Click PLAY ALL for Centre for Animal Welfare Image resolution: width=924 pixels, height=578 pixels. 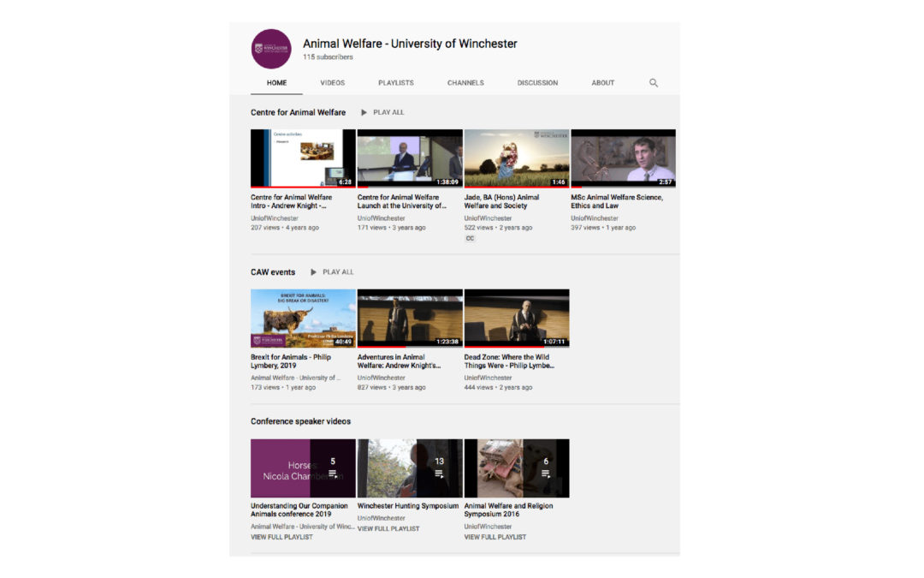(x=388, y=113)
